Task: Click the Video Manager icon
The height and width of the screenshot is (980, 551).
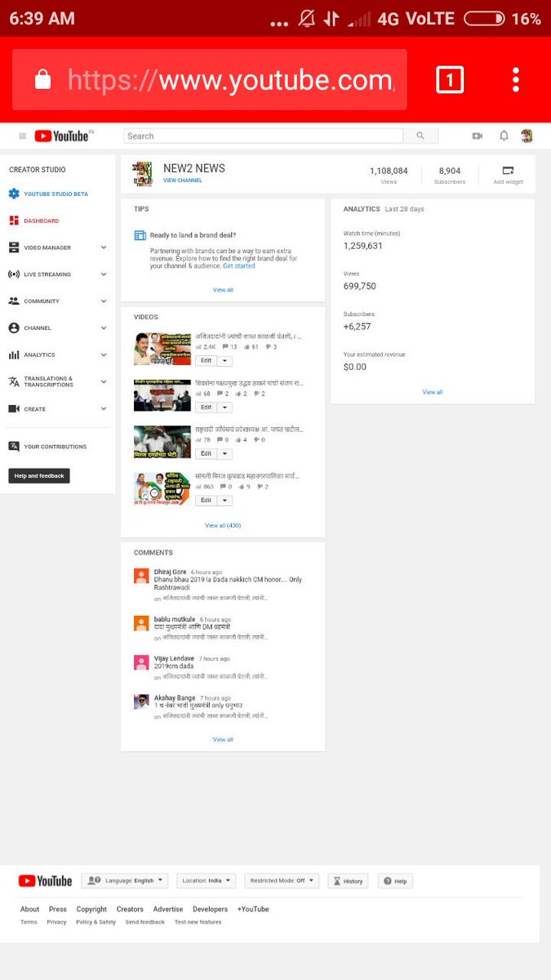Action: pyautogui.click(x=14, y=247)
